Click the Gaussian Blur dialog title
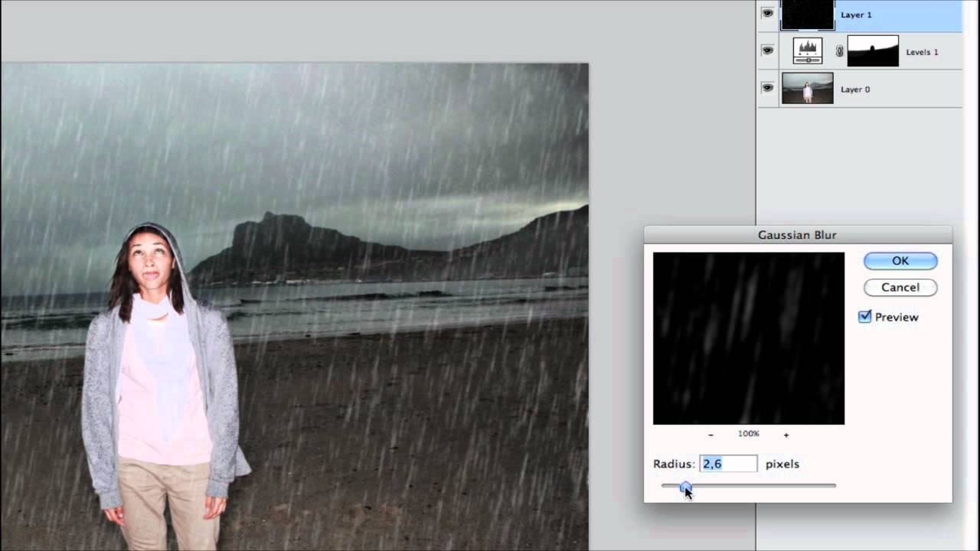This screenshot has width=980, height=551. (x=797, y=235)
